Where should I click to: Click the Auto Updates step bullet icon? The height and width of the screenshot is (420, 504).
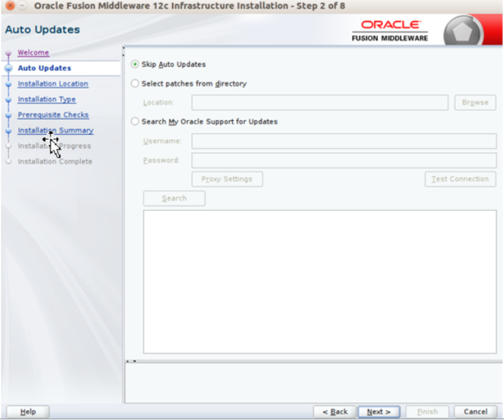coord(8,68)
